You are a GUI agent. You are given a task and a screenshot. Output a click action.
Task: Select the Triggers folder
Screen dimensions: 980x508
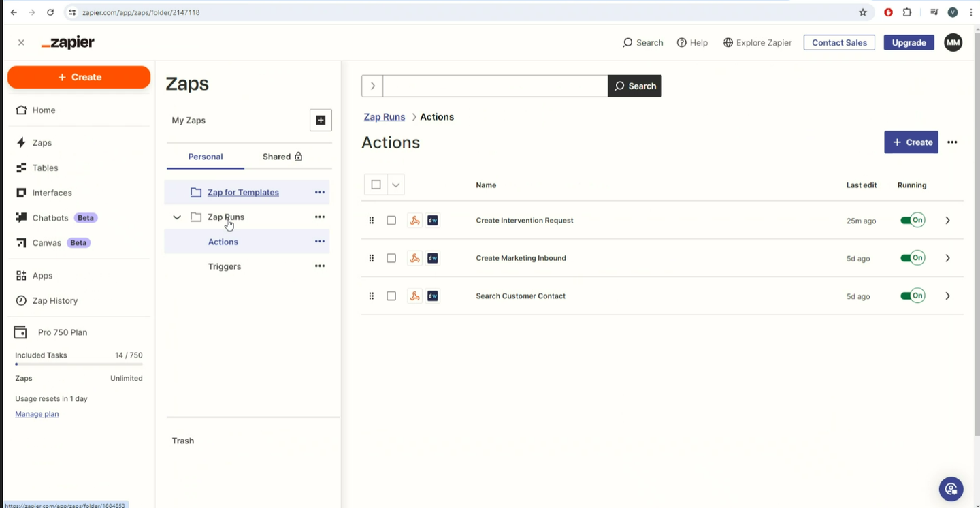(225, 266)
